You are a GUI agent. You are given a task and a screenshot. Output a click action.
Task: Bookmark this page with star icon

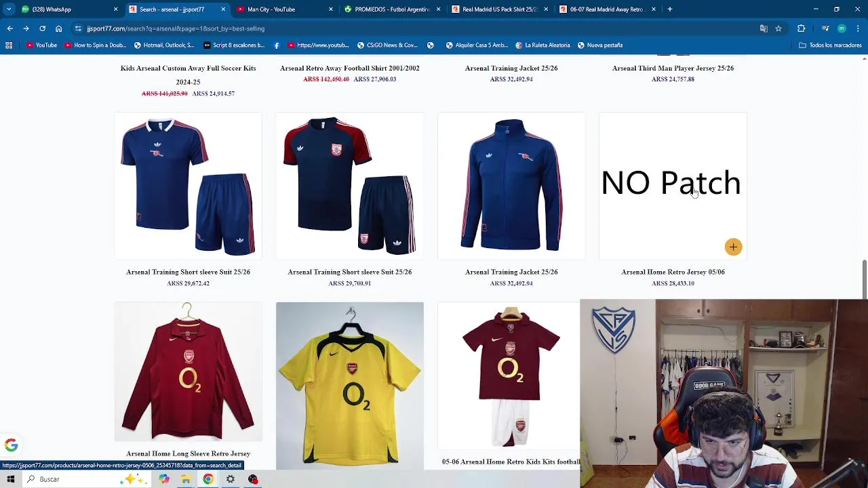[778, 28]
